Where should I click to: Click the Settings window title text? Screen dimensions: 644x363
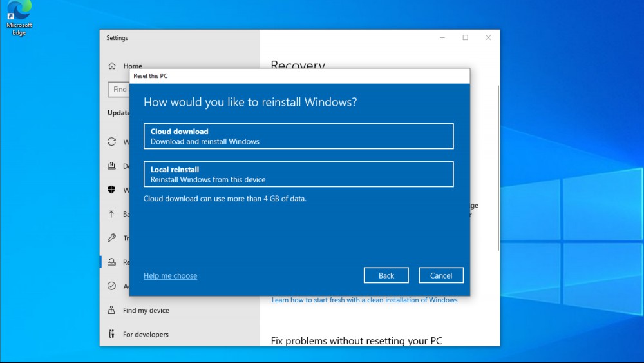(117, 38)
